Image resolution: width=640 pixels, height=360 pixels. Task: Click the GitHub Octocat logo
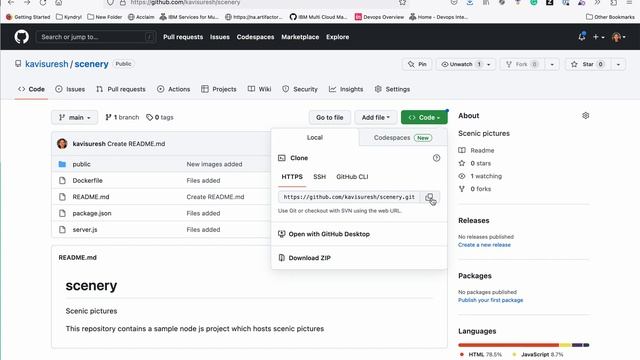(22, 37)
